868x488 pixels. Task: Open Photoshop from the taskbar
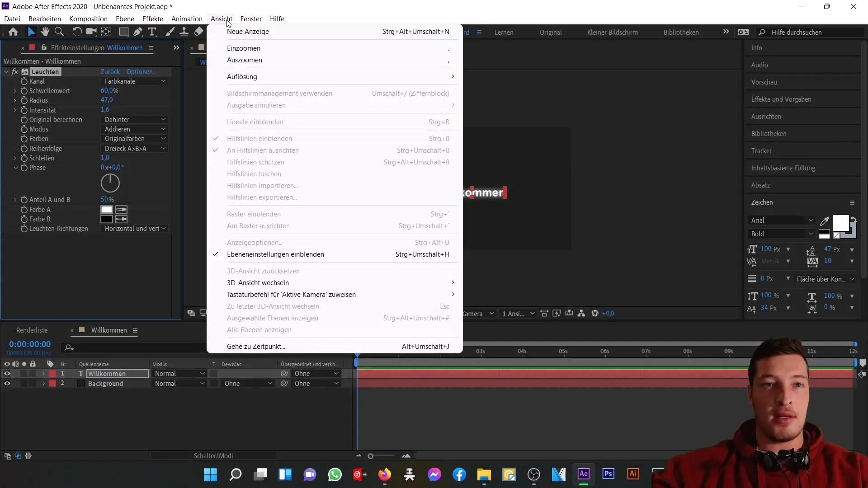coord(608,474)
